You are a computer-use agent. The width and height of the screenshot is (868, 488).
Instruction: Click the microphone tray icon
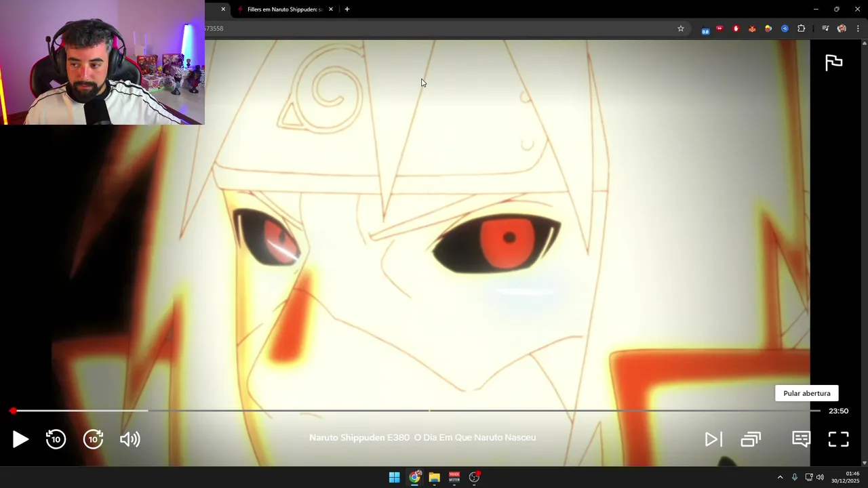point(795,477)
